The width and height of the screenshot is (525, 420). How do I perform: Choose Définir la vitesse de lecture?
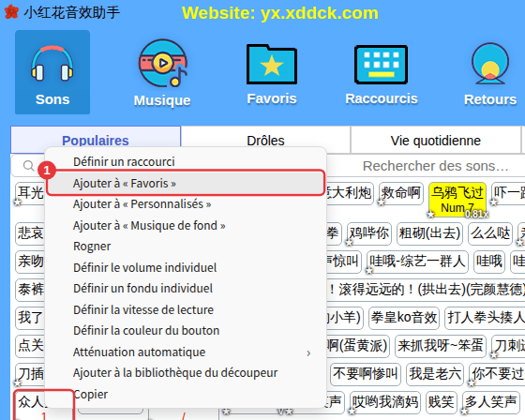186,309
